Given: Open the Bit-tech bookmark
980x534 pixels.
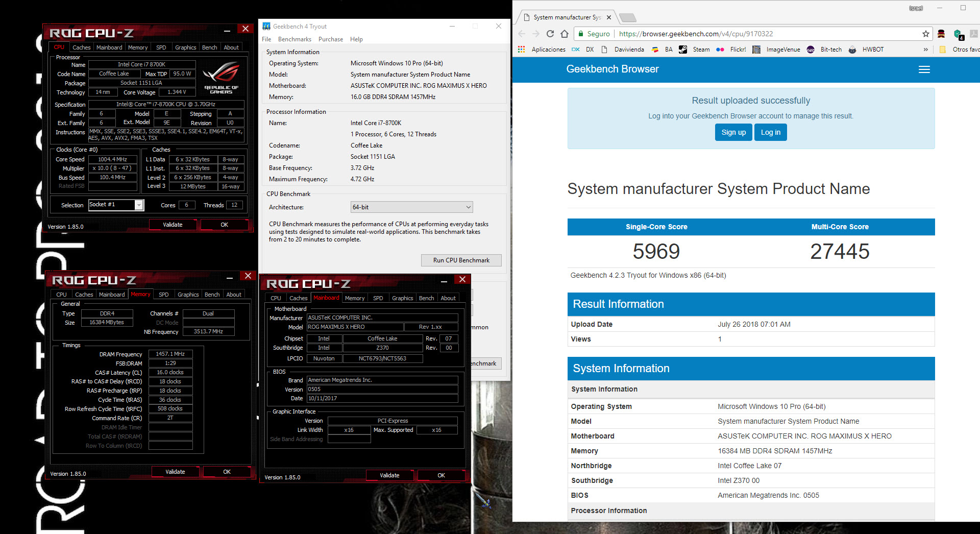Looking at the screenshot, I should point(824,50).
